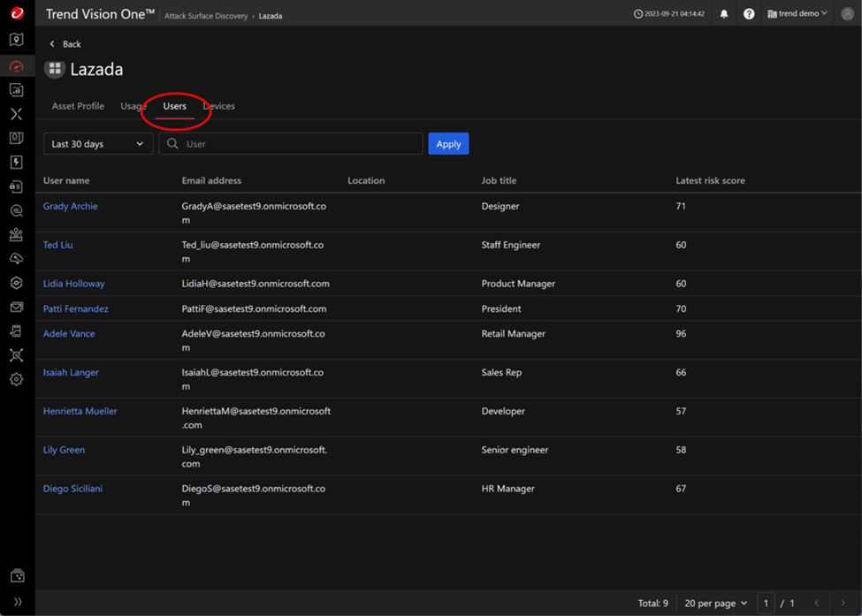Image resolution: width=862 pixels, height=616 pixels.
Task: Open user Ted Liu
Action: pos(57,245)
